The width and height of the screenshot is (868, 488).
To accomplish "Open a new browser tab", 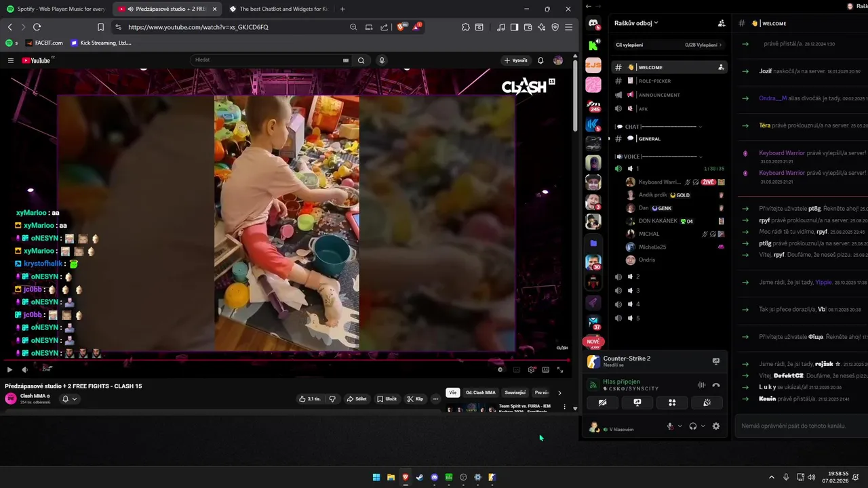I will (342, 9).
